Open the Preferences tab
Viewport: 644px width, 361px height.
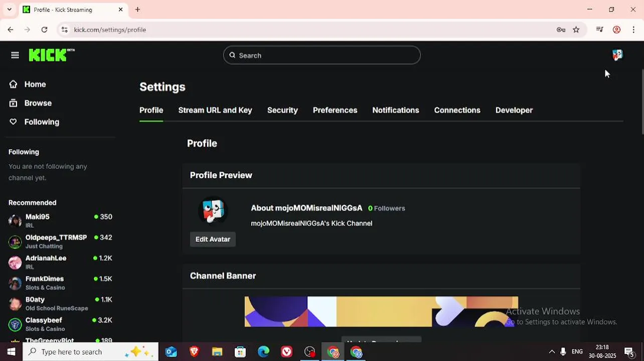[x=335, y=110]
